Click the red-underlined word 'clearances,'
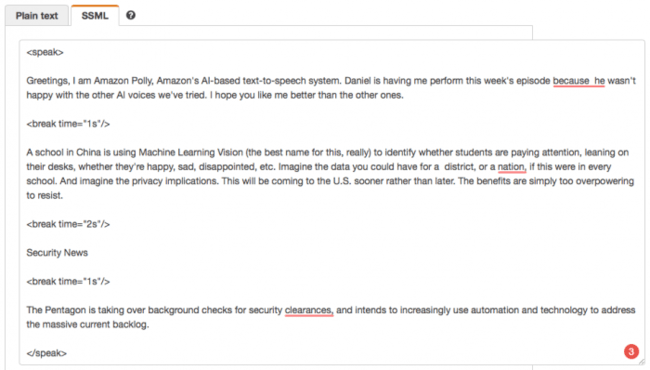Image resolution: width=650 pixels, height=370 pixels. 309,310
